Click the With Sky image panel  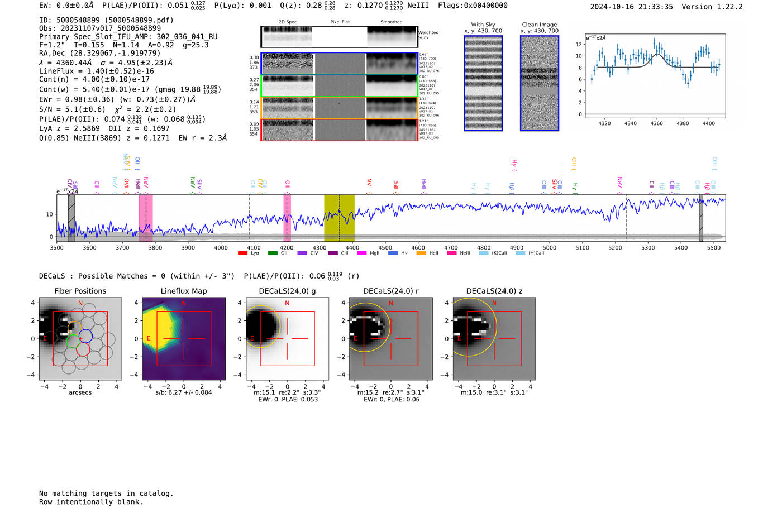[483, 83]
